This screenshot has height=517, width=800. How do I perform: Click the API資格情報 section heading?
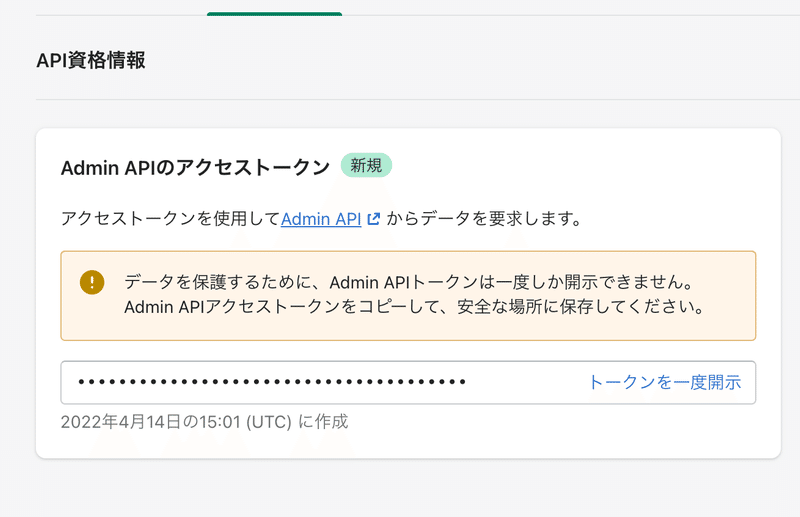tap(91, 60)
